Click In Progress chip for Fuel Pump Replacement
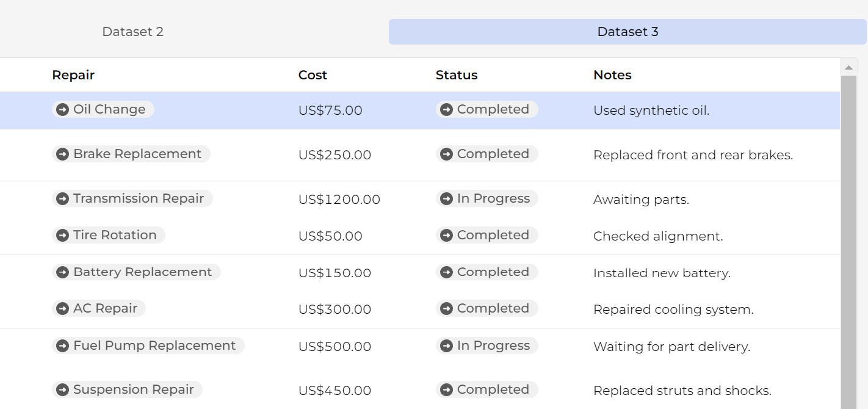 pos(487,346)
